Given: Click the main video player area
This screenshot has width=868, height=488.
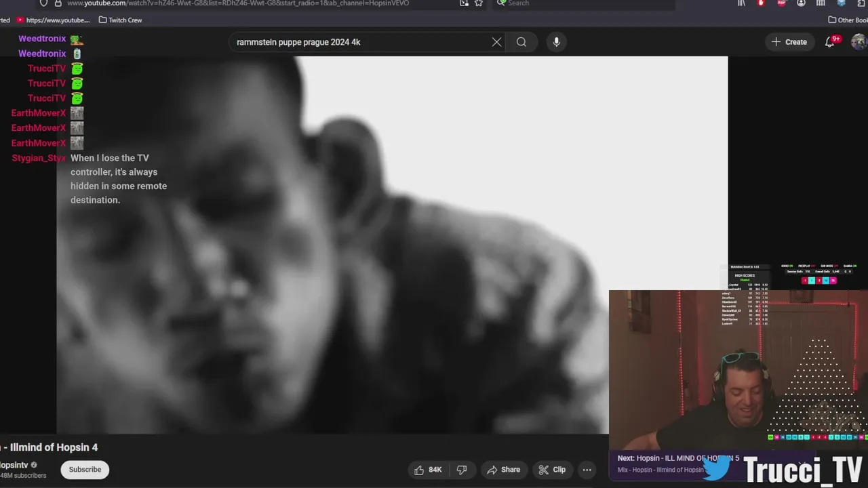Looking at the screenshot, I should (x=392, y=245).
